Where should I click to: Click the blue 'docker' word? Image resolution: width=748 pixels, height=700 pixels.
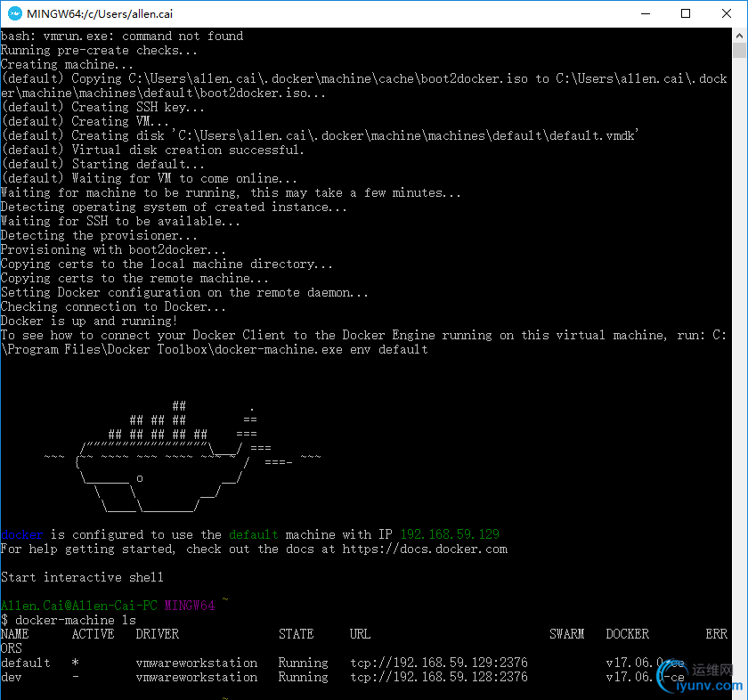22,535
